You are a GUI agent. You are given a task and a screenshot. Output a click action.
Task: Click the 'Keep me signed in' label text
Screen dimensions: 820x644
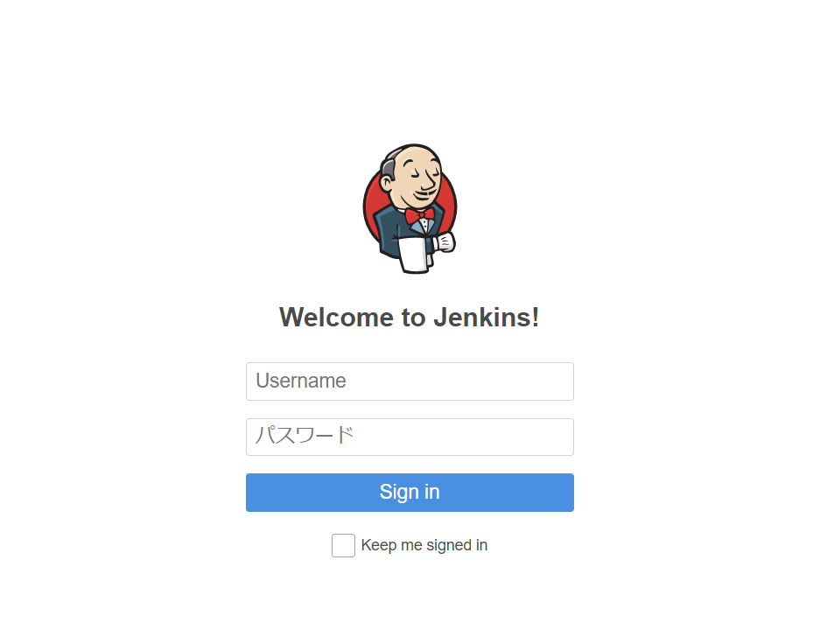[424, 545]
